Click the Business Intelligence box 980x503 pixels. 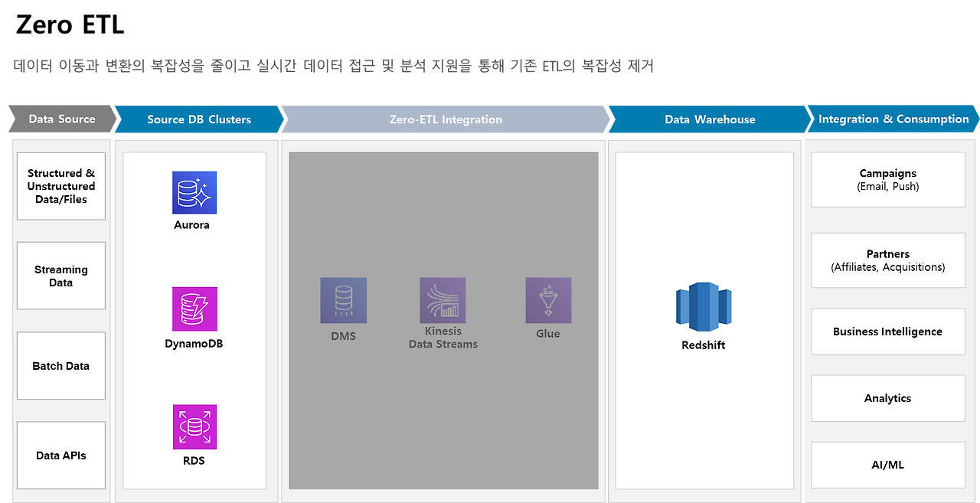(x=888, y=332)
